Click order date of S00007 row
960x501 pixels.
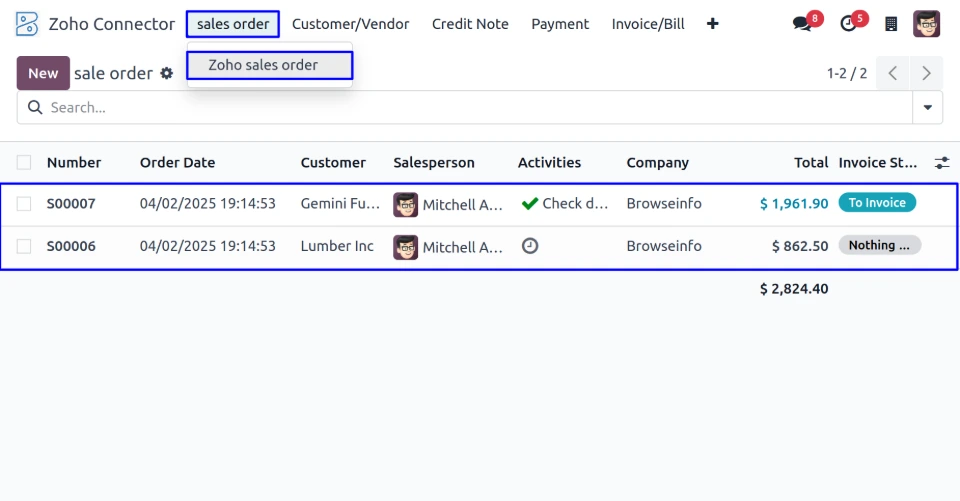208,203
